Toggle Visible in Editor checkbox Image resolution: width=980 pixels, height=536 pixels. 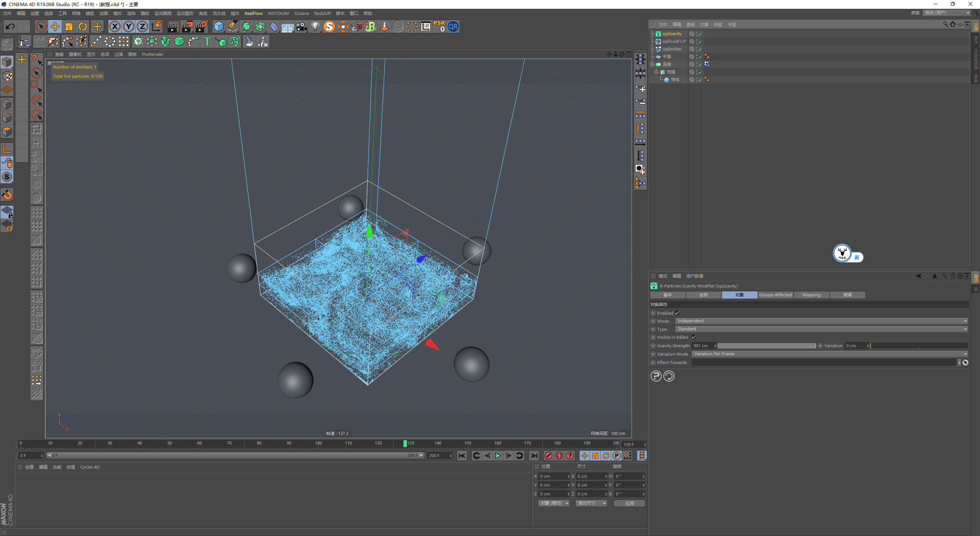(694, 337)
